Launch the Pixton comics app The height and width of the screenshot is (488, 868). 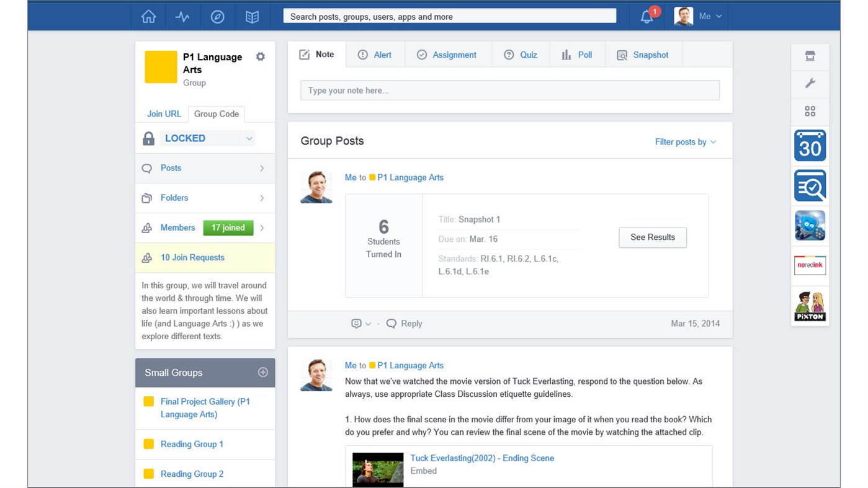810,305
